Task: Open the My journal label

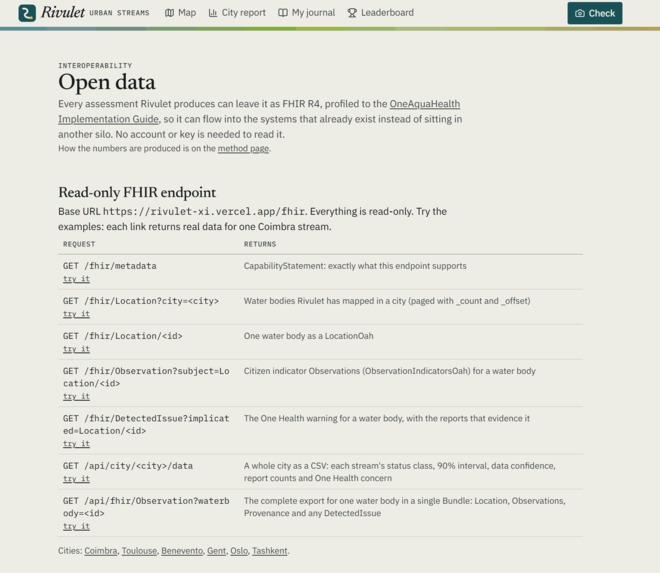Action: pos(313,13)
